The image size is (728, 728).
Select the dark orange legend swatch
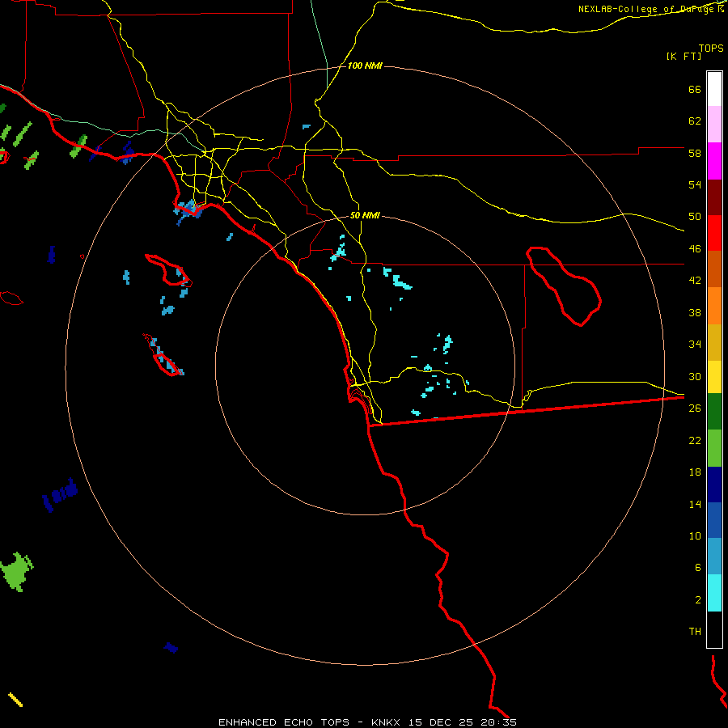click(x=714, y=269)
